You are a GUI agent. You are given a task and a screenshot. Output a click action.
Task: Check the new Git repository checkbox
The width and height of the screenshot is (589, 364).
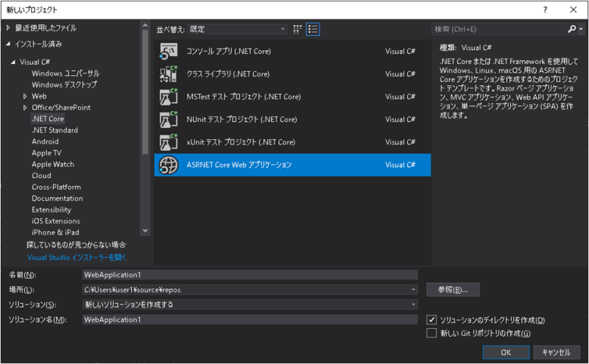click(x=431, y=333)
